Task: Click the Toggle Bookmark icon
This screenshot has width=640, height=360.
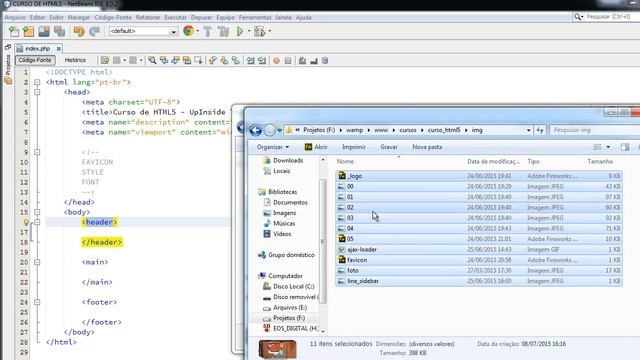Action: tap(236, 60)
